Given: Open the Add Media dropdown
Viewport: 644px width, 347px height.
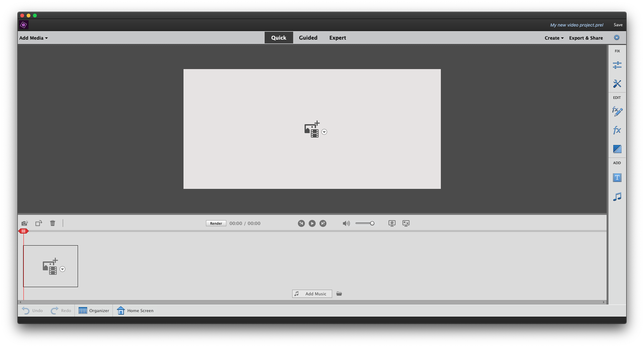Looking at the screenshot, I should [x=33, y=38].
